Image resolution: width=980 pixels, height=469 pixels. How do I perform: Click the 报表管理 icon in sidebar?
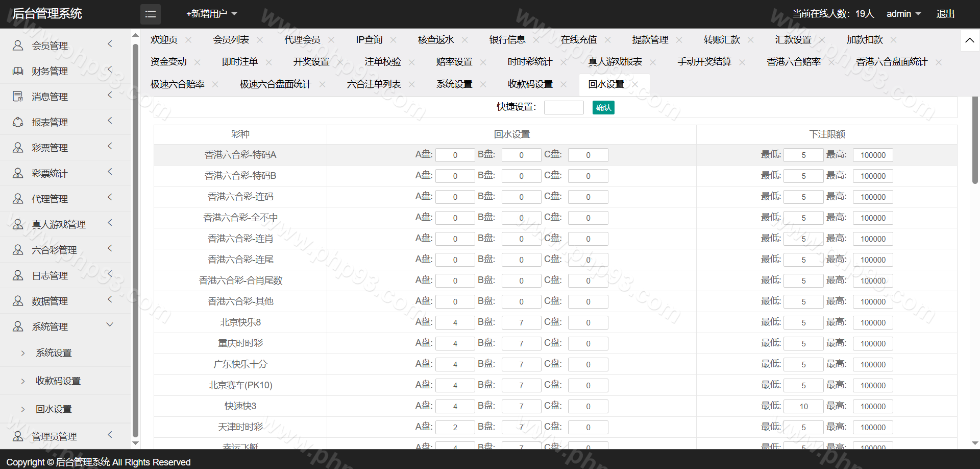18,122
